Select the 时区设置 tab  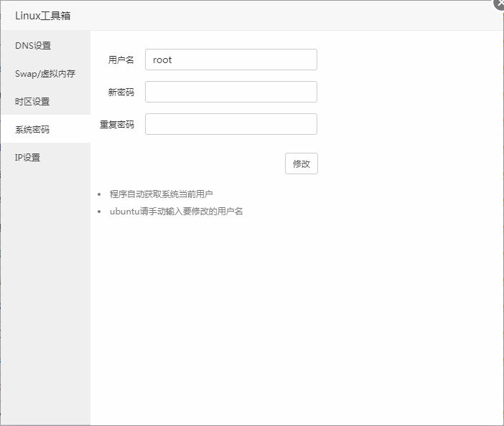[x=33, y=101]
